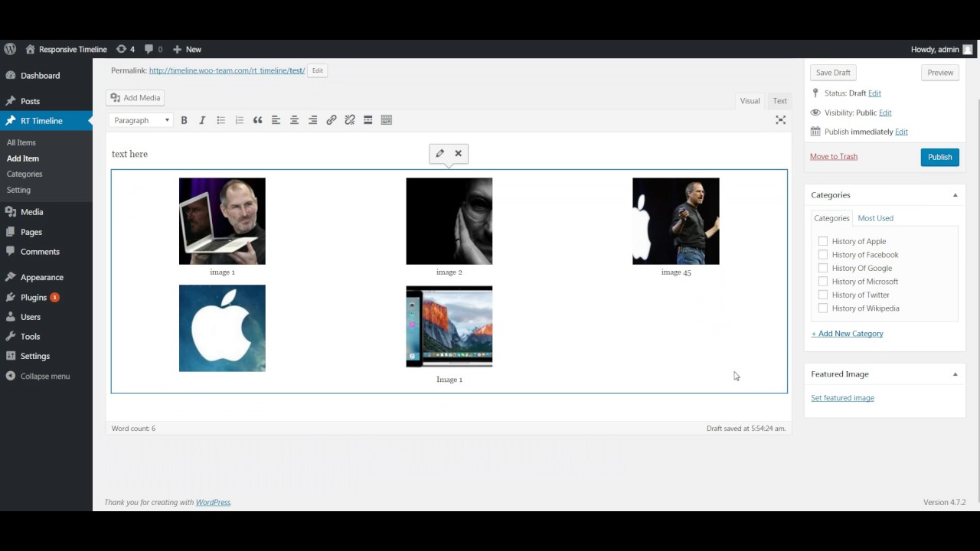Click the Add Media button
The image size is (980, 551).
(136, 98)
